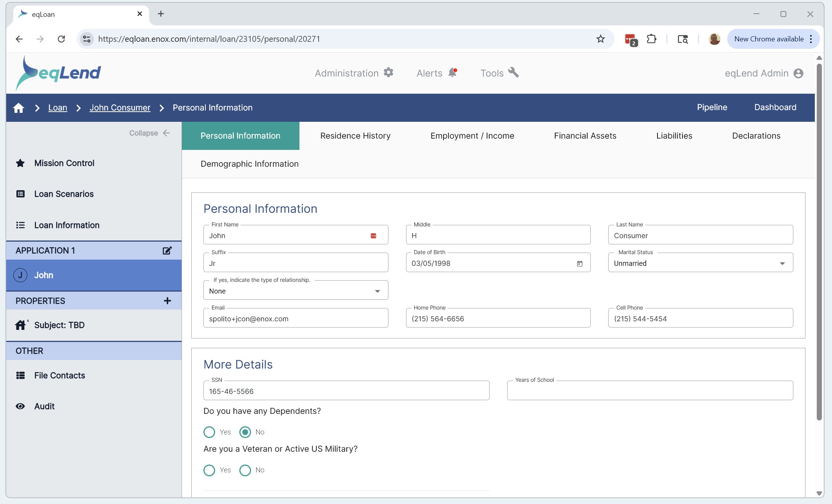Open the Pipeline link

712,107
